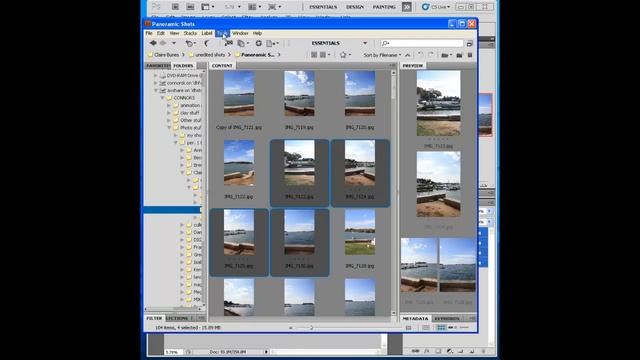
Task: Click the Panoramic S... path bar folder
Action: 254,55
